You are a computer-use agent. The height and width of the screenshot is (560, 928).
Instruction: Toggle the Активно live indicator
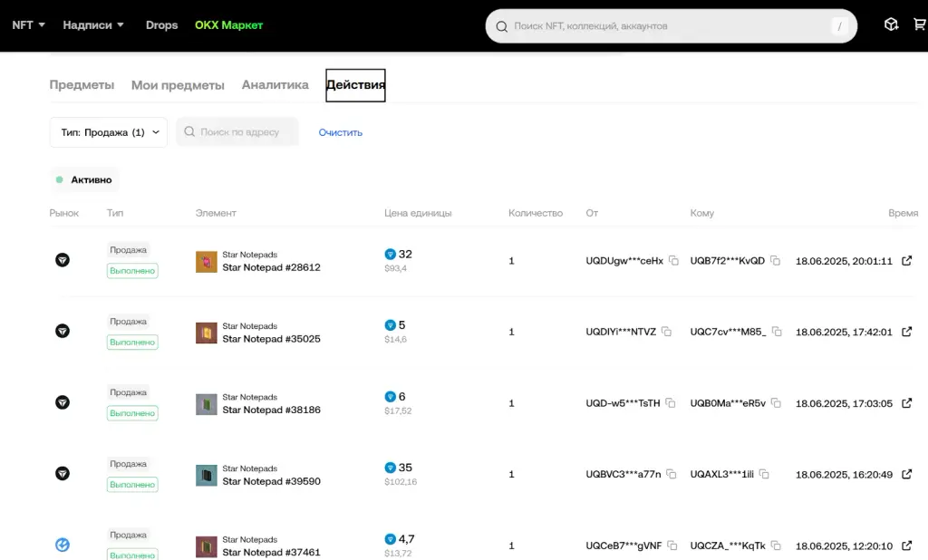[84, 179]
